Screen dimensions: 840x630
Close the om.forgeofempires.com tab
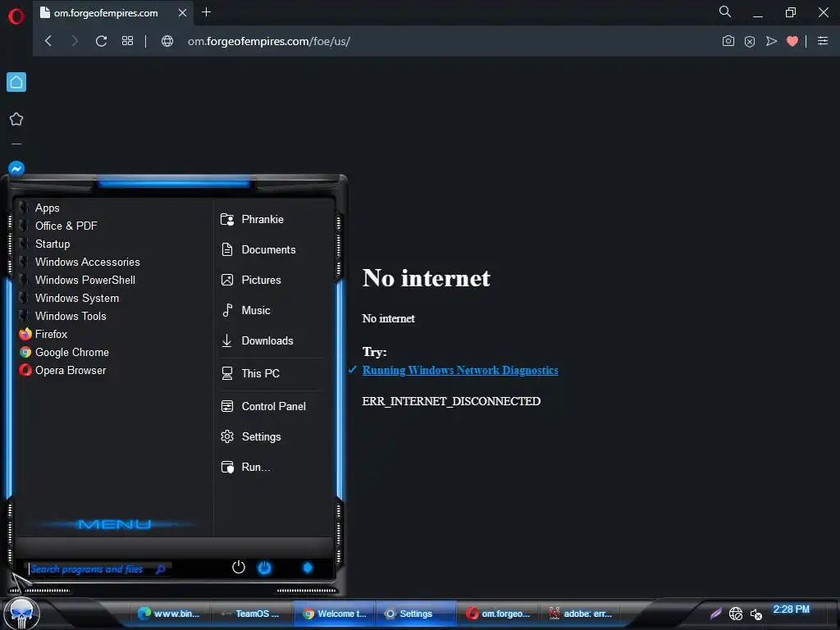pos(182,12)
